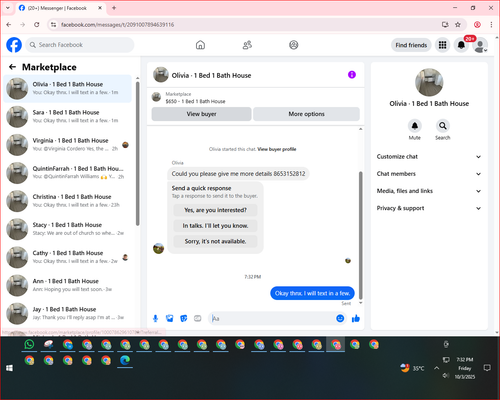
Task: Send quick response 'Sorry, it's not available.'
Action: 215,241
